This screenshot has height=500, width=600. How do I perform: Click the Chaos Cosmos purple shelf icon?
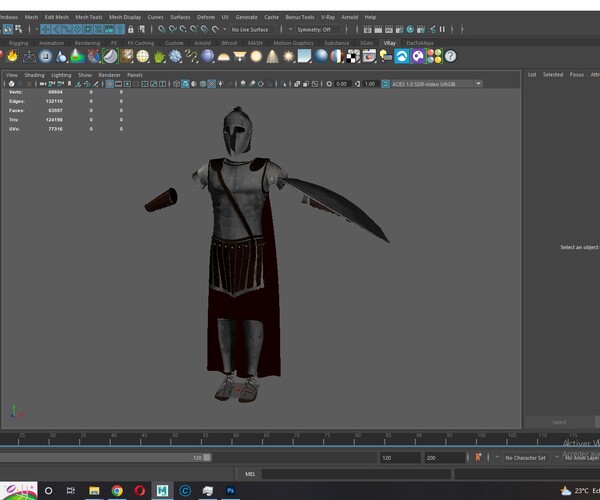418,56
